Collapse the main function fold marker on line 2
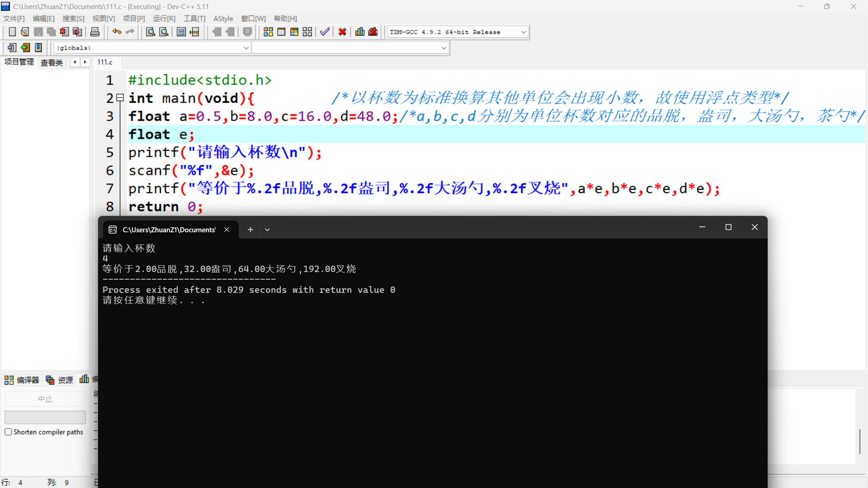Viewport: 868px width, 488px height. coord(120,98)
